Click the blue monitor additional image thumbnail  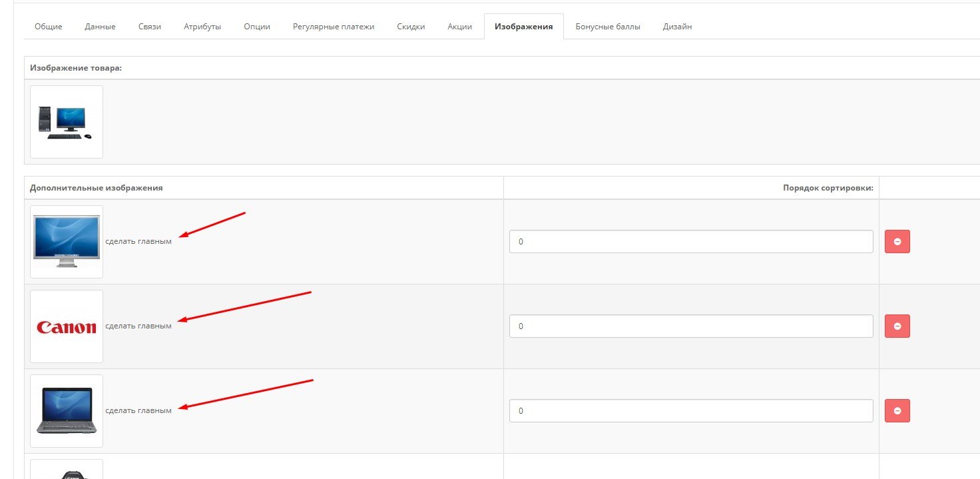(x=67, y=242)
